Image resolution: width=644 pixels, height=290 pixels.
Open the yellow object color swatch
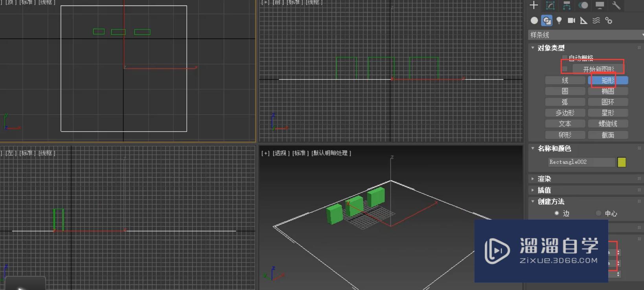click(x=622, y=162)
